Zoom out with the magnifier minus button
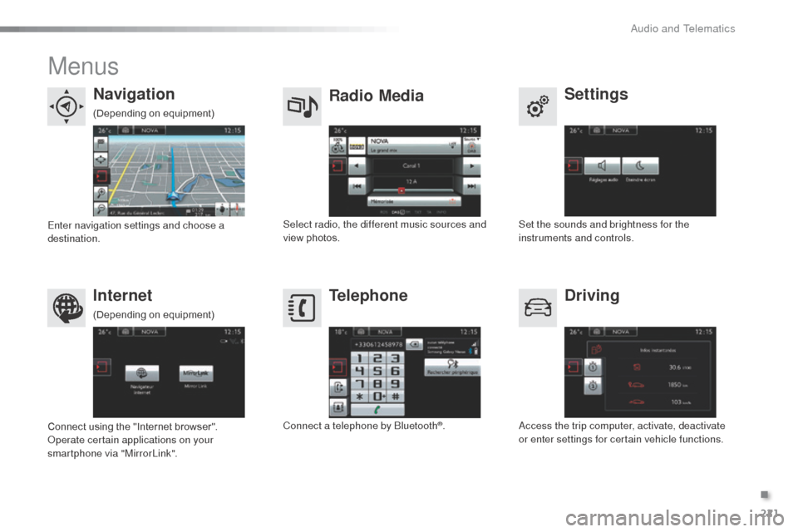This screenshot has height=532, width=798. [101, 209]
